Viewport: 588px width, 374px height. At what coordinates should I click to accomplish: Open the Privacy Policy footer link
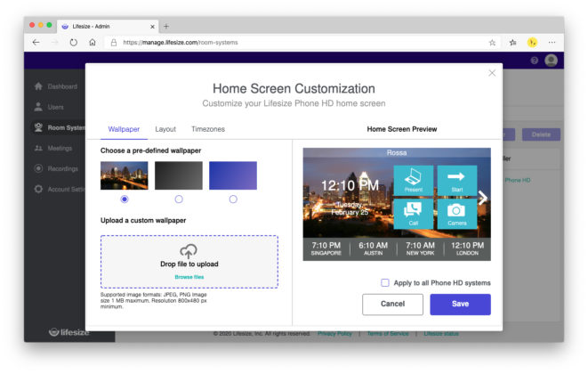point(334,333)
